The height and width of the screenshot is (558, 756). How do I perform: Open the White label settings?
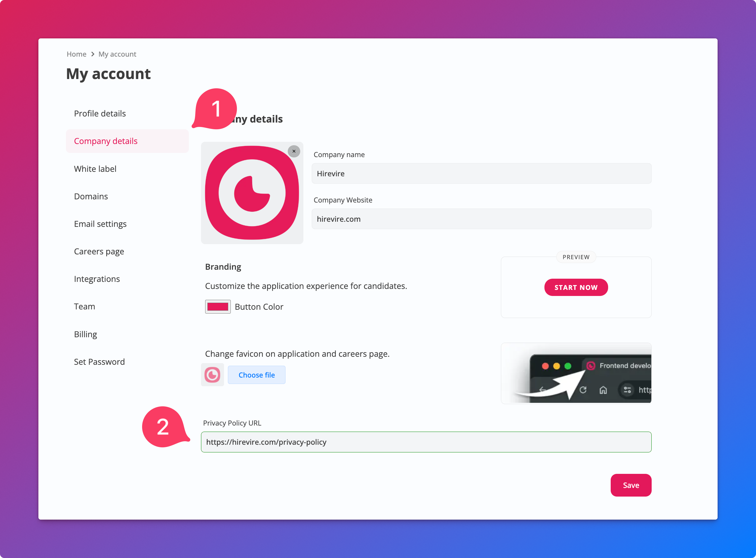(x=95, y=169)
